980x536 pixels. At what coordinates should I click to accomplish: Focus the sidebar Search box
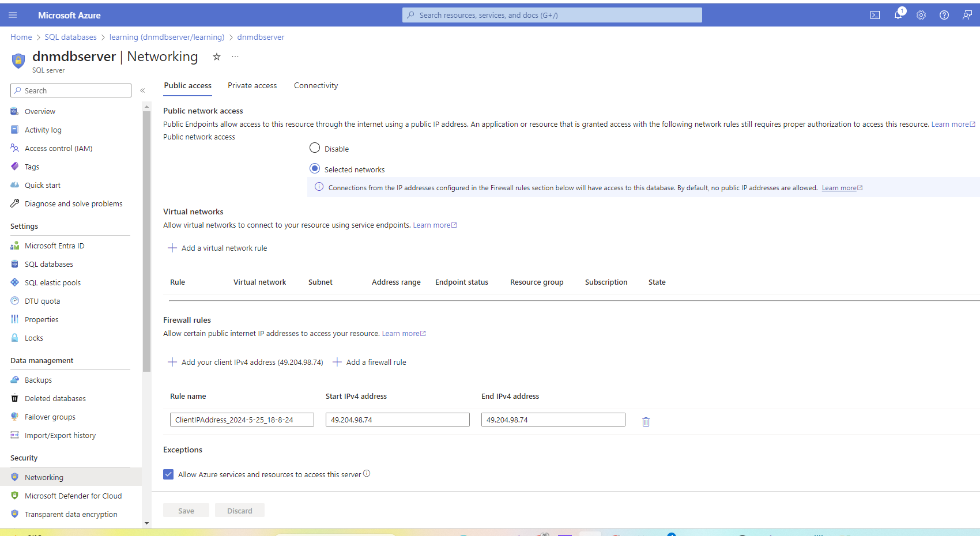71,90
